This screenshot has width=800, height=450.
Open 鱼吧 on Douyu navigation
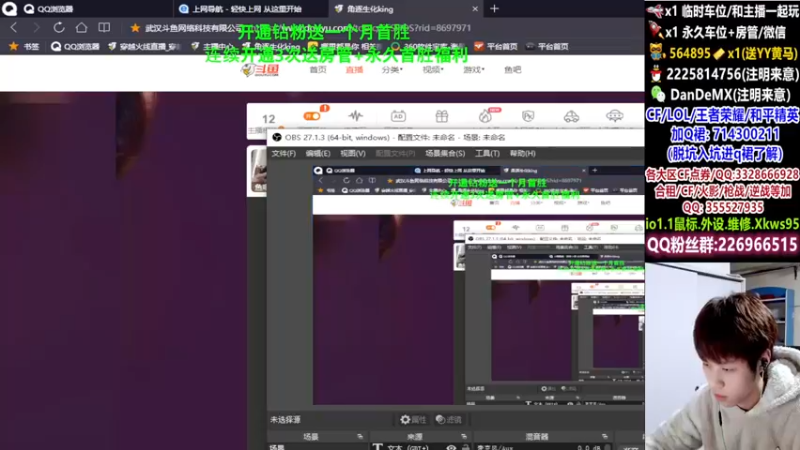click(x=512, y=70)
